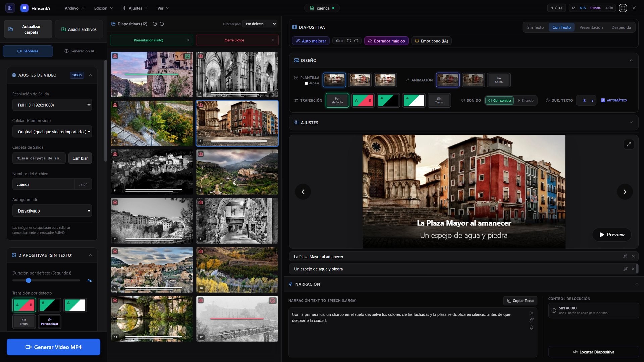Collapse the Narración section
Image resolution: width=644 pixels, height=362 pixels.
click(x=637, y=284)
